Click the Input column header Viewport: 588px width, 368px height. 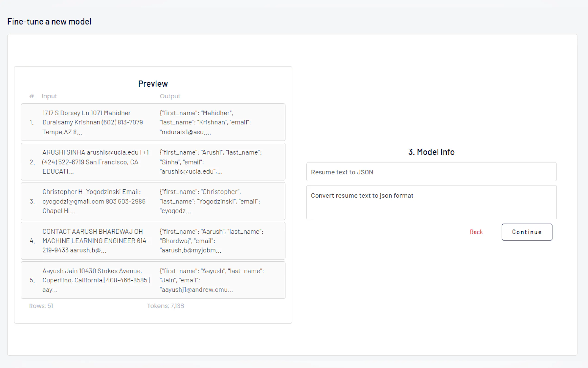pos(49,96)
